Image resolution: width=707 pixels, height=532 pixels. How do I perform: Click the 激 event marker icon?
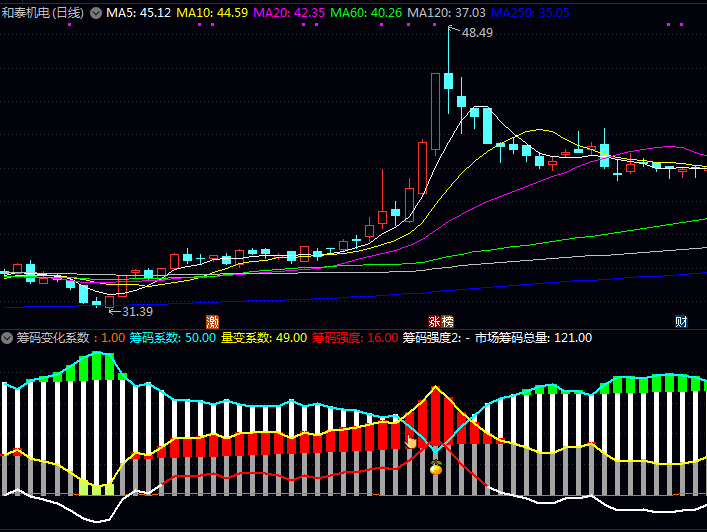point(212,321)
